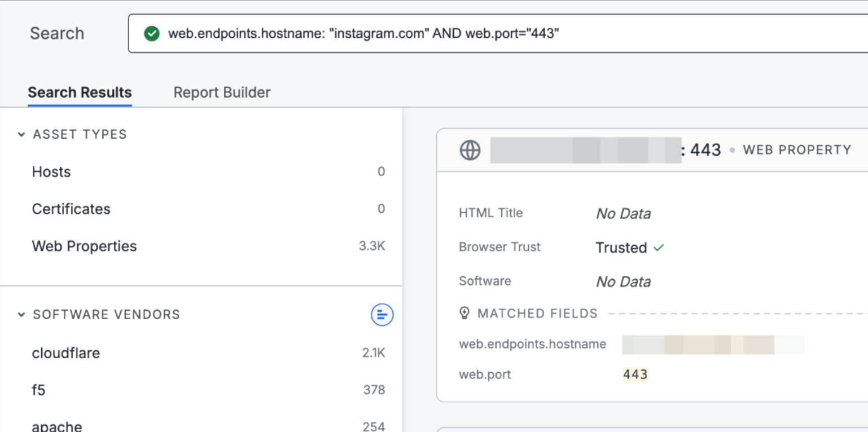
Task: Click the Certificates 0 count
Action: point(382,209)
